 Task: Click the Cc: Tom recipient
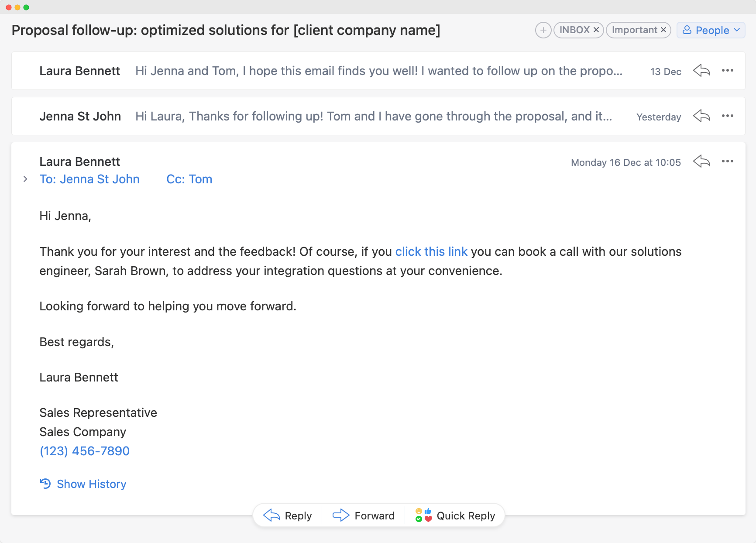pyautogui.click(x=189, y=179)
